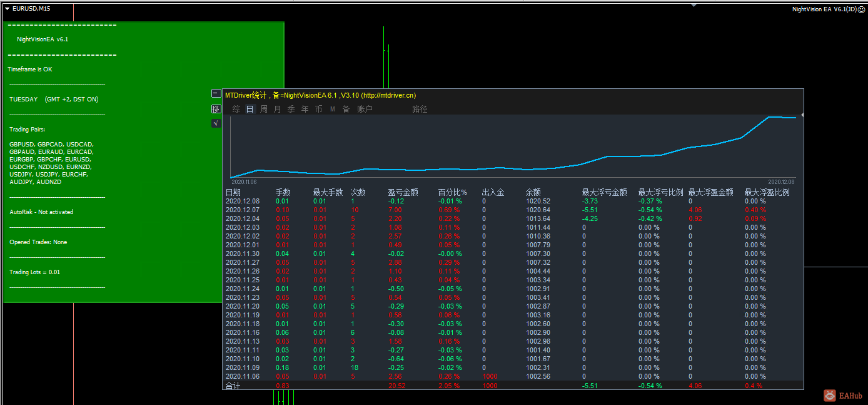Click the AutoRisk - Not activated text
Screen dimensions: 868x405
(x=41, y=212)
